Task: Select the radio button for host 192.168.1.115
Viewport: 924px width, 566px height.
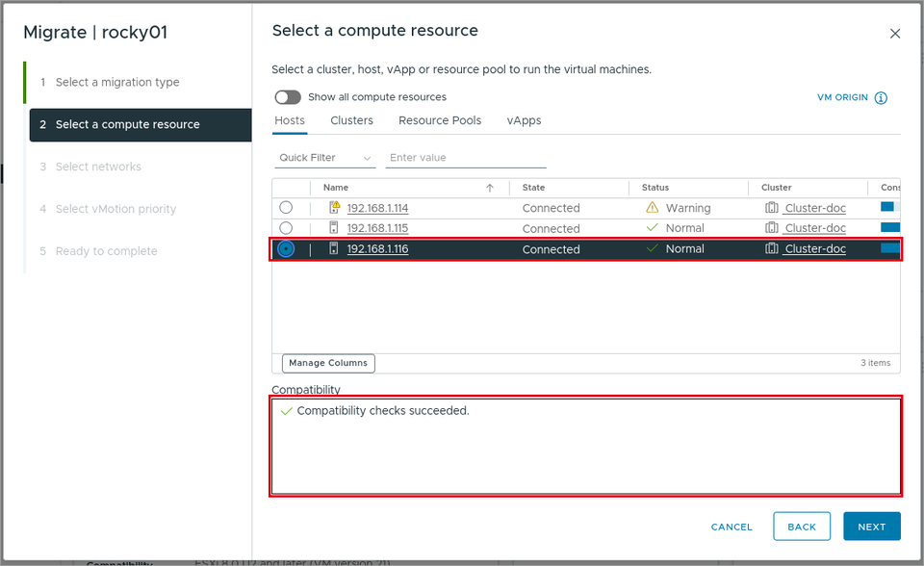Action: (286, 227)
